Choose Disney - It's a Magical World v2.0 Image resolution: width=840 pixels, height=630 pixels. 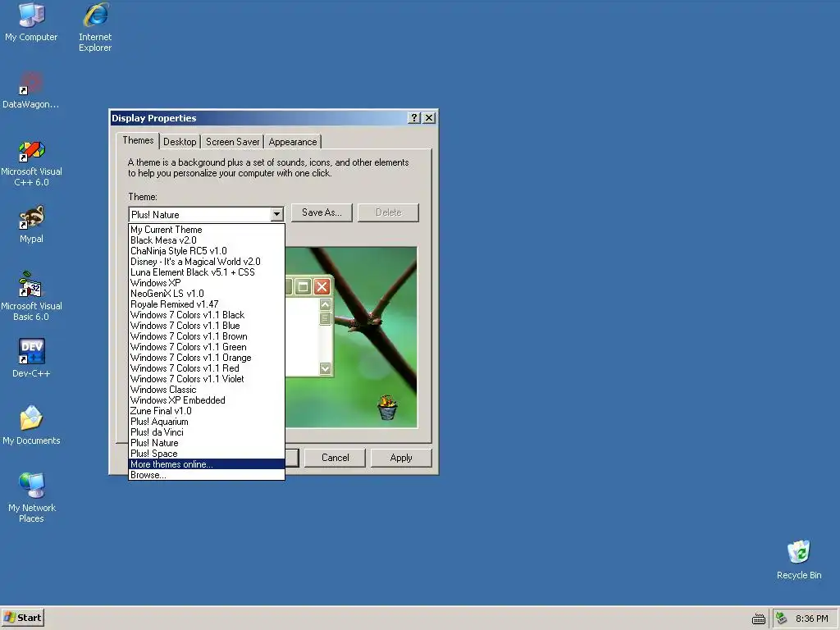pyautogui.click(x=206, y=262)
